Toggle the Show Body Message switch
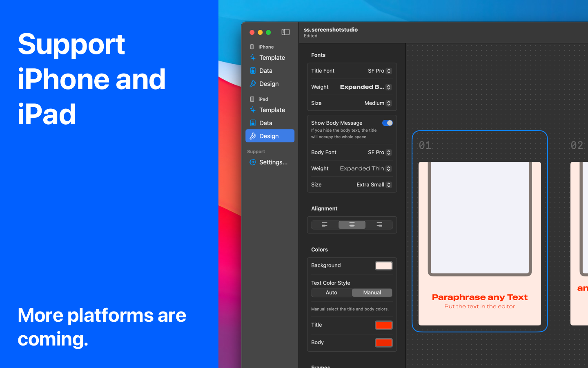The height and width of the screenshot is (368, 588). (388, 123)
